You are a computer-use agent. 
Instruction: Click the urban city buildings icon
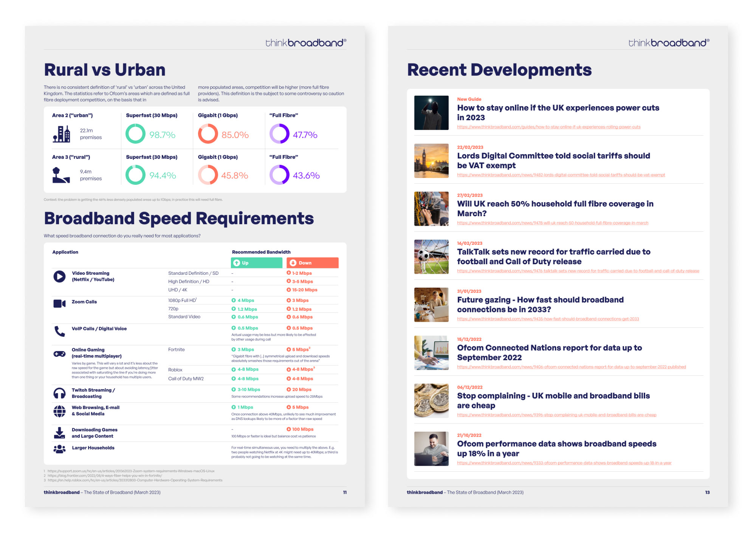pyautogui.click(x=62, y=134)
